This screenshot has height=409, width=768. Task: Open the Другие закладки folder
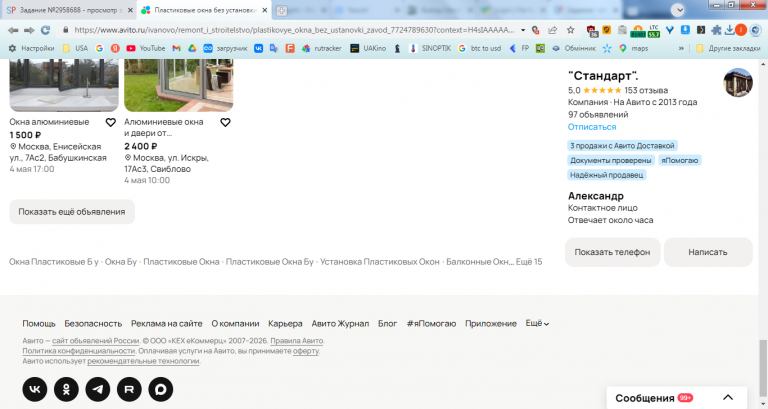tap(728, 48)
